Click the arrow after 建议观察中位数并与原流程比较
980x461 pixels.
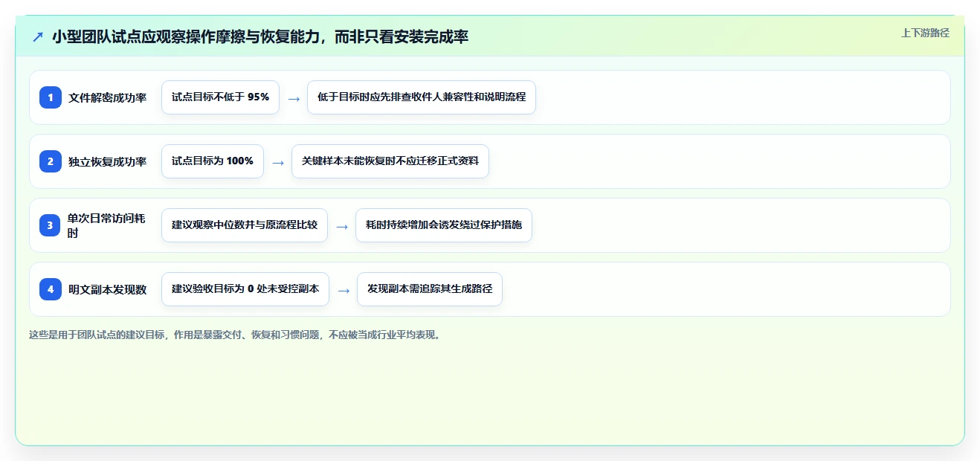click(x=342, y=226)
